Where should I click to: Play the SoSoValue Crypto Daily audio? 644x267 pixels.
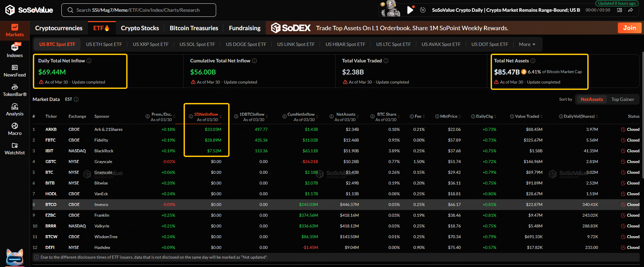410,10
